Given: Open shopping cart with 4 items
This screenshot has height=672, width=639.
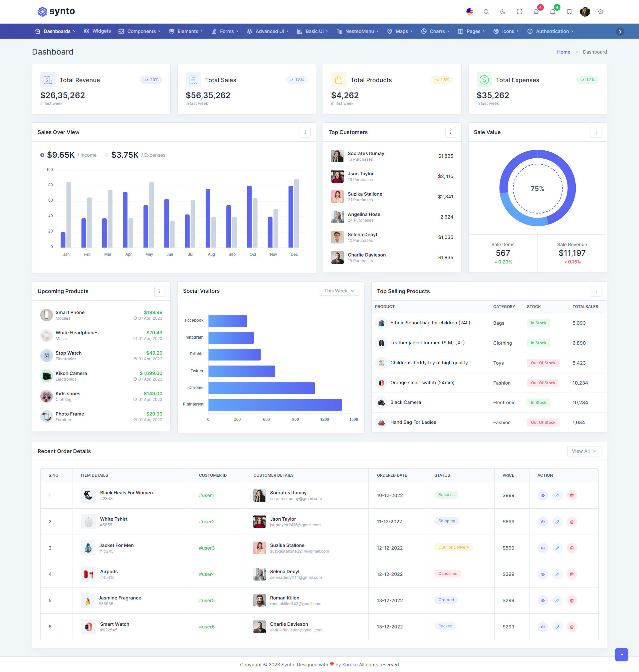Looking at the screenshot, I should pos(536,12).
